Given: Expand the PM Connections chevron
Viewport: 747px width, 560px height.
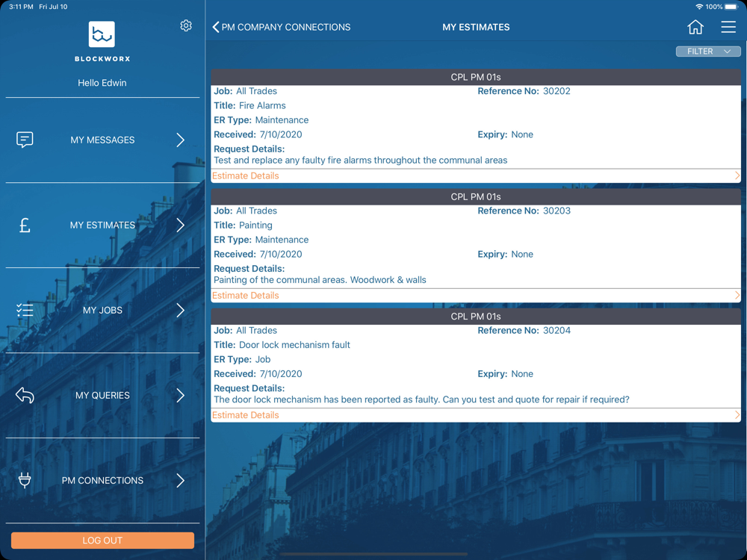Looking at the screenshot, I should [x=180, y=480].
